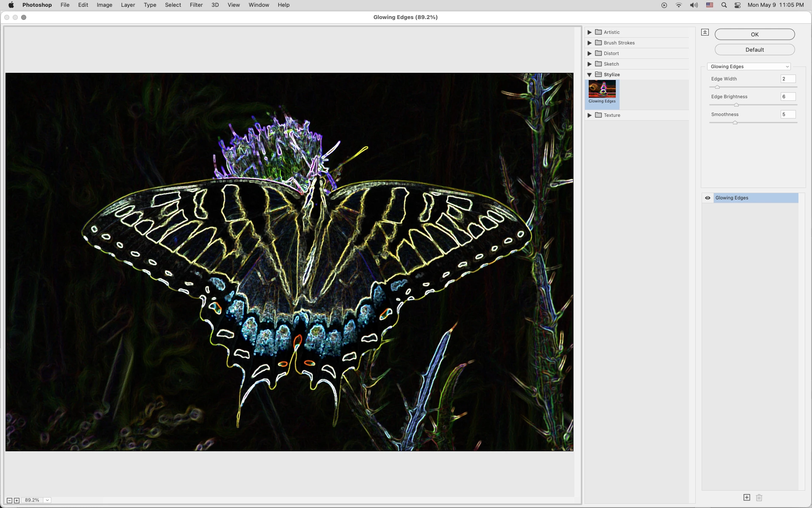This screenshot has height=508, width=812.
Task: Click the zoom out minus icon
Action: click(9, 500)
